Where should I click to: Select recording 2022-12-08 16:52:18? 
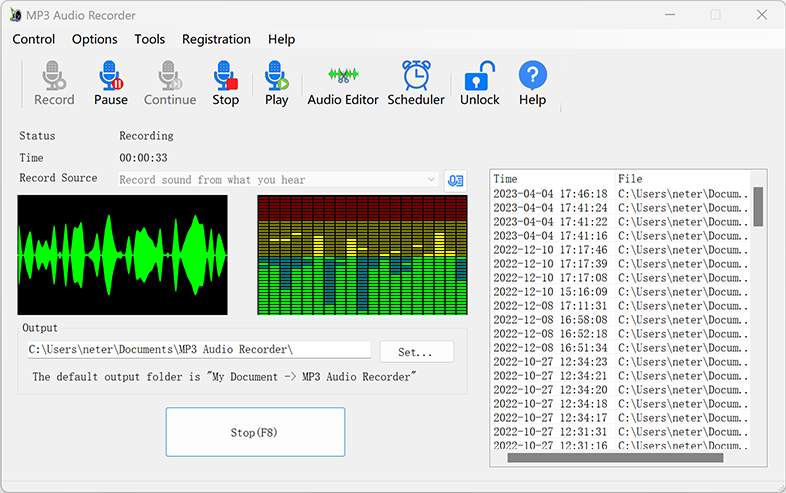[620, 334]
